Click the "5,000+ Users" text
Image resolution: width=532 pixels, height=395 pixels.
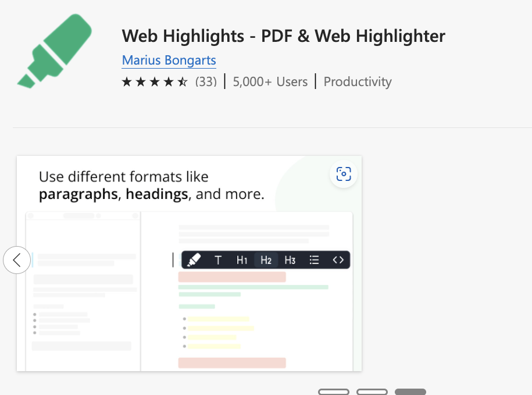[270, 82]
